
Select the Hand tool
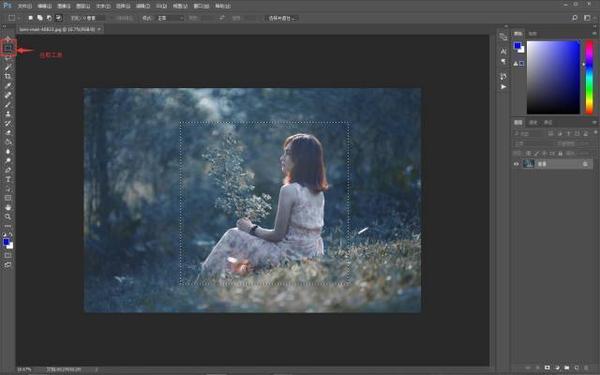coord(8,207)
